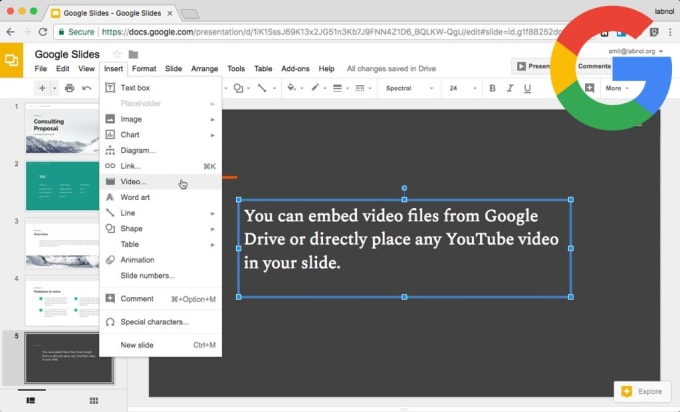Viewport: 680px width, 412px height.
Task: Add a new slide with plus button
Action: 42,88
